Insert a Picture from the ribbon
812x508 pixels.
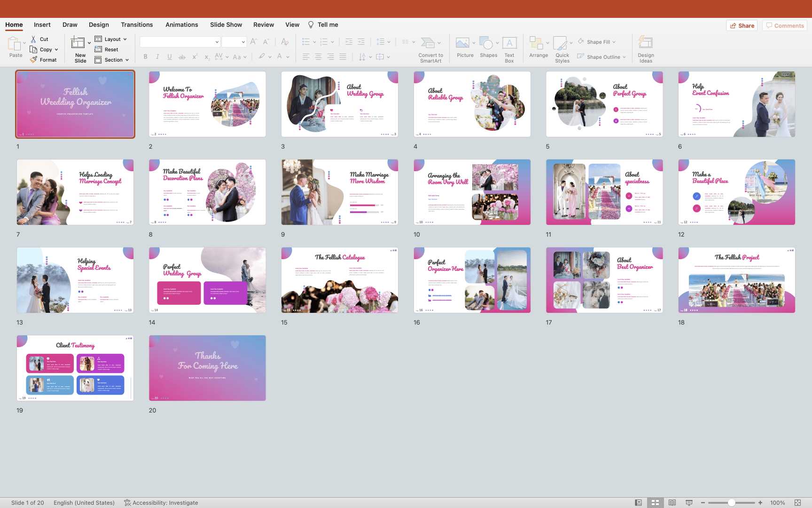click(462, 43)
